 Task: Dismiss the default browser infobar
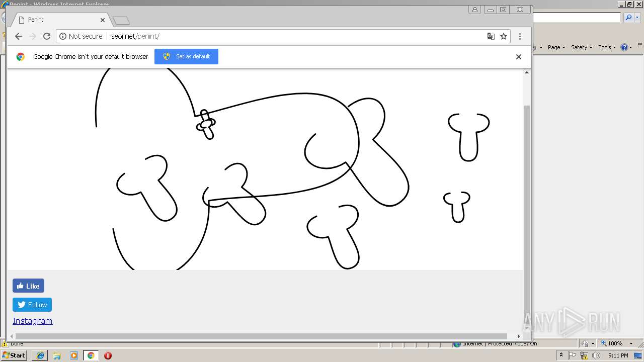click(518, 56)
